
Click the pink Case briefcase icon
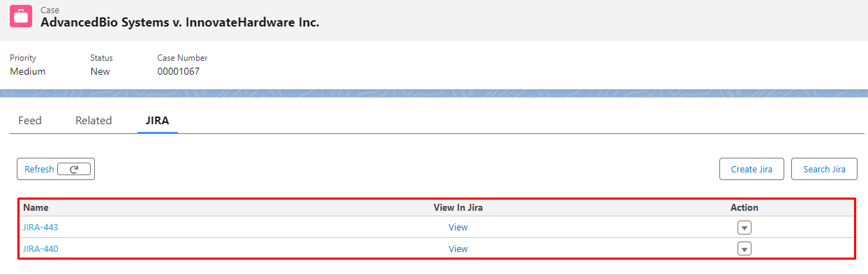[21, 16]
